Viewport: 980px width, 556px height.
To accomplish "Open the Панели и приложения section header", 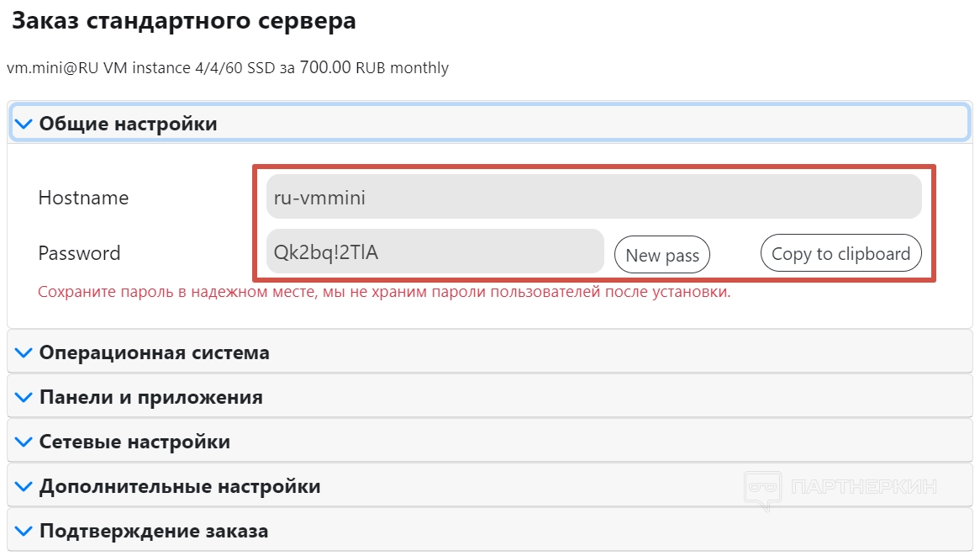I will [x=151, y=397].
